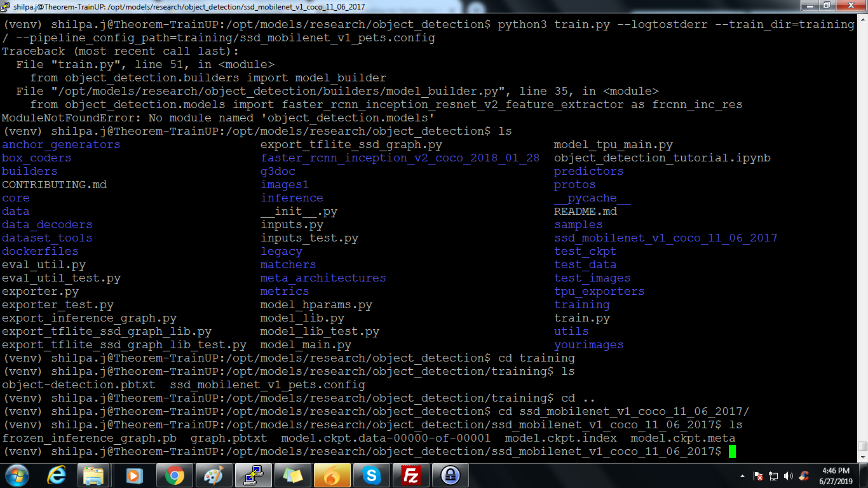
Task: Open the PuTTY system menu icon in title bar
Action: (6, 6)
